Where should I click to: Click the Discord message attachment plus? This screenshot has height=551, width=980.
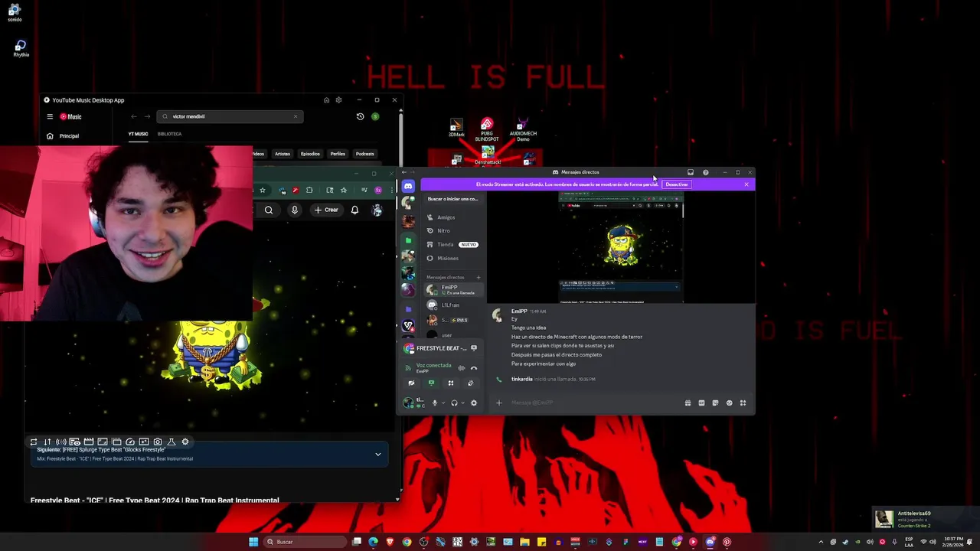pos(499,403)
